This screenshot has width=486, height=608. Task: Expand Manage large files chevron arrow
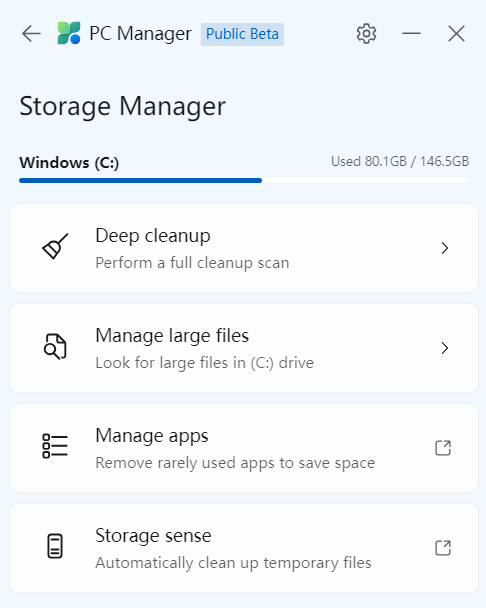click(x=445, y=348)
